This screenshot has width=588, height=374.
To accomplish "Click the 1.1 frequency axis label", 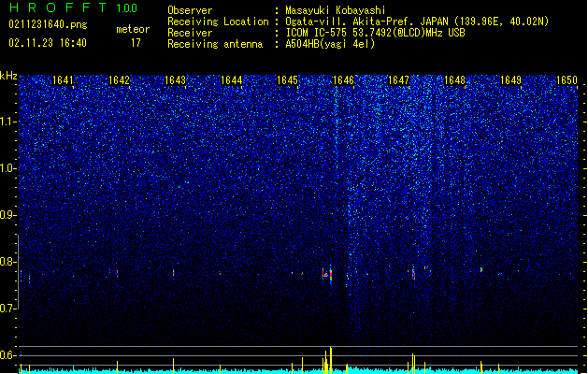I will [8, 122].
